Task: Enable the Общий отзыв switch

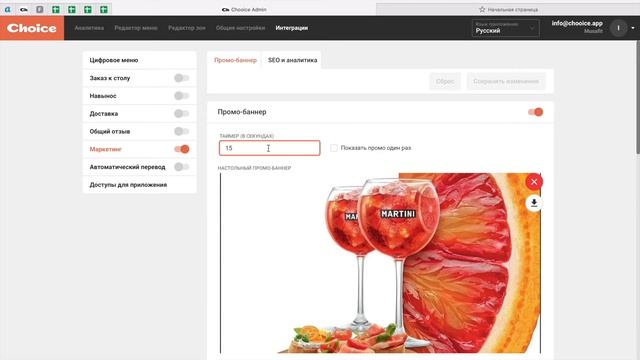Action: pyautogui.click(x=182, y=131)
